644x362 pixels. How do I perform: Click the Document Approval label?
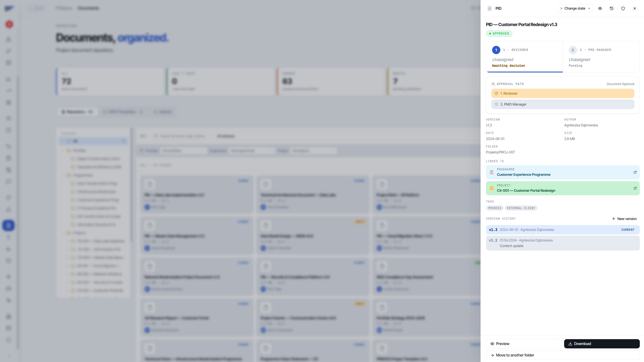pos(620,84)
